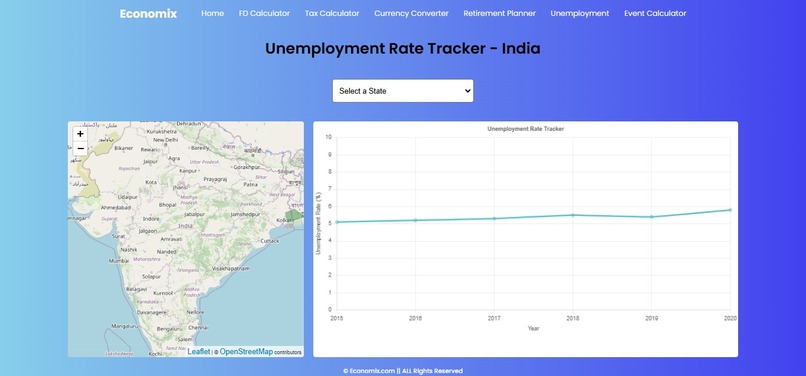
Task: Click the 2015 data point on chart
Action: tap(337, 222)
